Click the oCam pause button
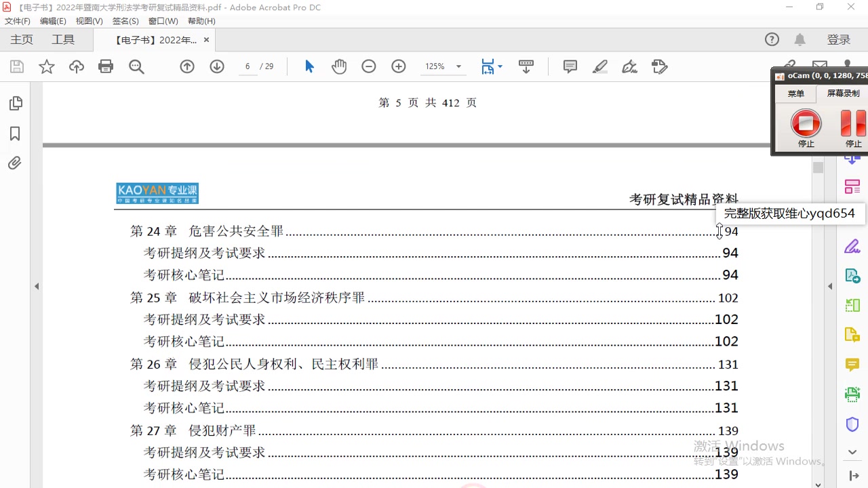868x488 pixels. (853, 124)
